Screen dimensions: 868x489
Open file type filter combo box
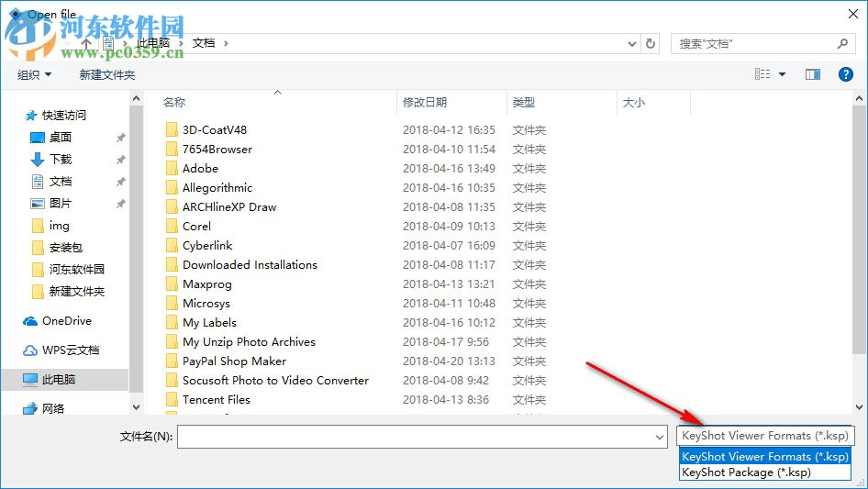click(x=765, y=436)
